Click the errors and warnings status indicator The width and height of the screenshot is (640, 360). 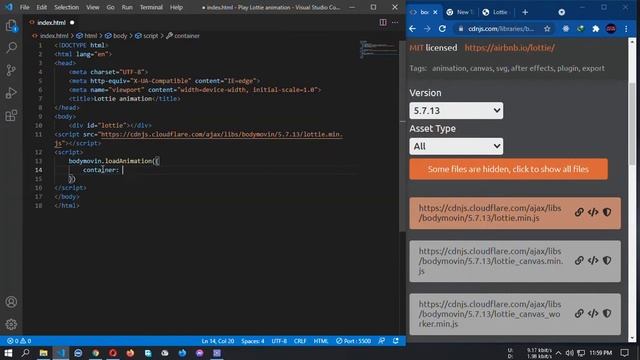19,341
